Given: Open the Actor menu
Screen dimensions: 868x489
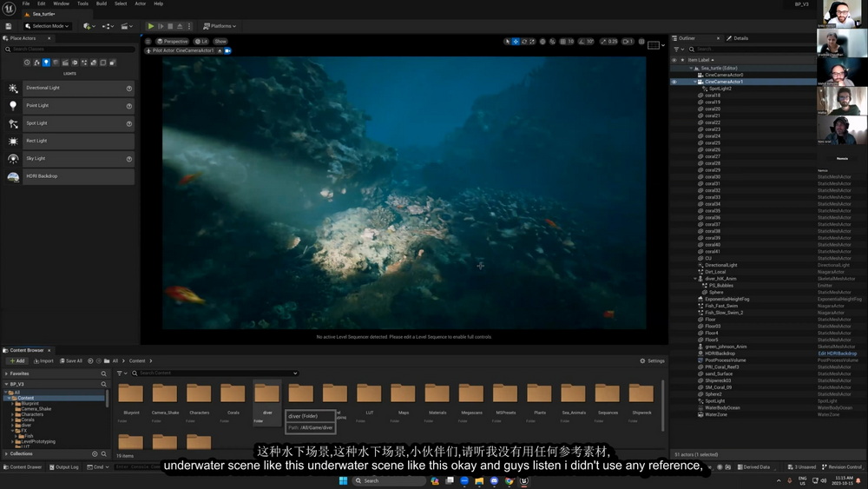Looking at the screenshot, I should (x=140, y=3).
